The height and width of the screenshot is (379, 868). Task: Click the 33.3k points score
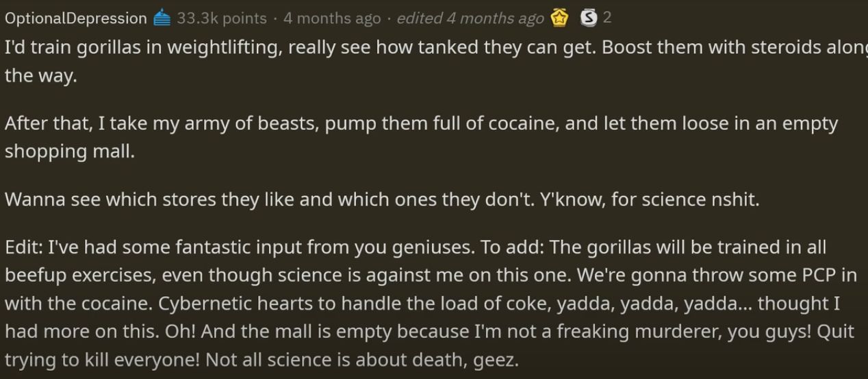click(222, 19)
